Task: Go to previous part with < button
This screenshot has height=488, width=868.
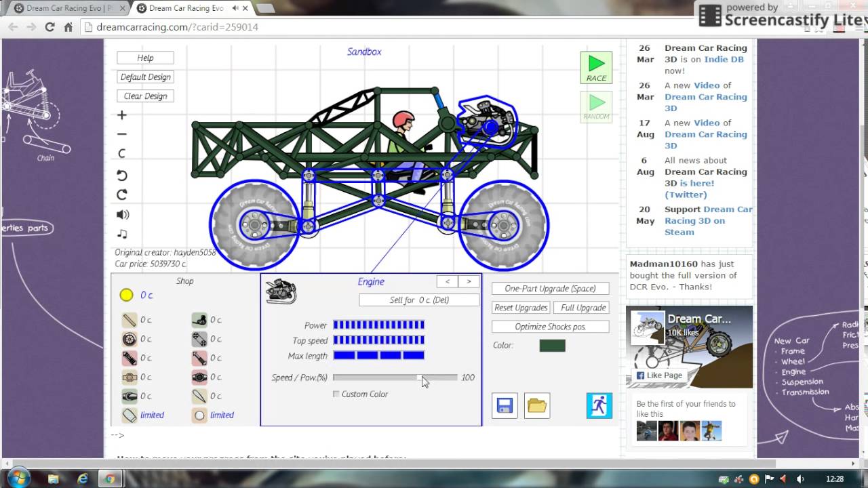Action: 447,281
